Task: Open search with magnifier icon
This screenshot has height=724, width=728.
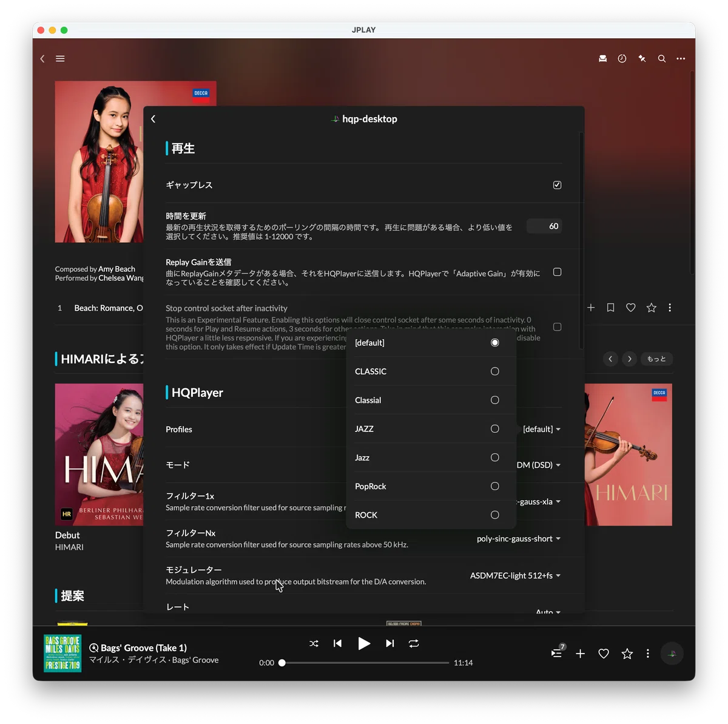Action: 662,59
